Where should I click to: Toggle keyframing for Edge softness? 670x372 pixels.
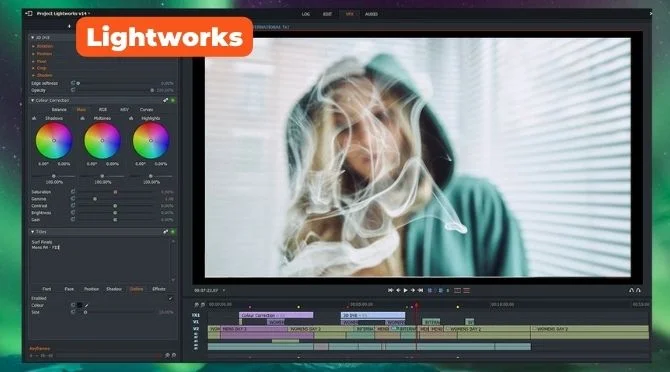[73, 83]
